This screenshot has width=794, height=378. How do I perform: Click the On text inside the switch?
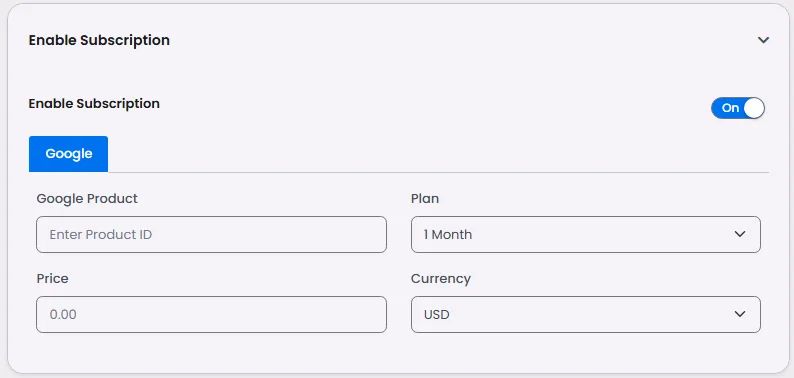730,108
